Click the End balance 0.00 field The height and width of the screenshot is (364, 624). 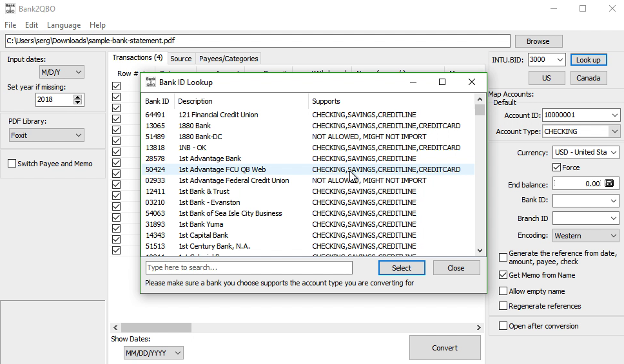578,184
